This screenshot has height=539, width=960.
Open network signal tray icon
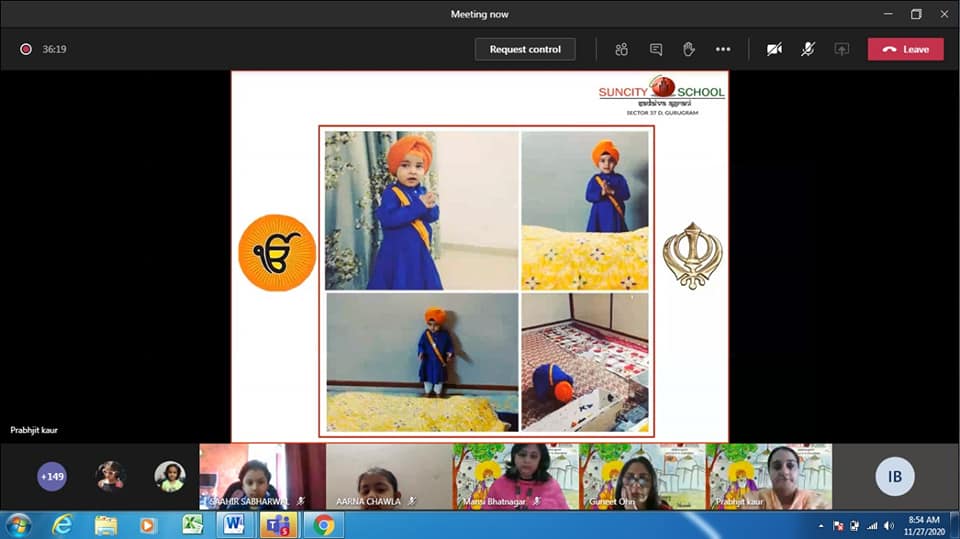(x=872, y=526)
